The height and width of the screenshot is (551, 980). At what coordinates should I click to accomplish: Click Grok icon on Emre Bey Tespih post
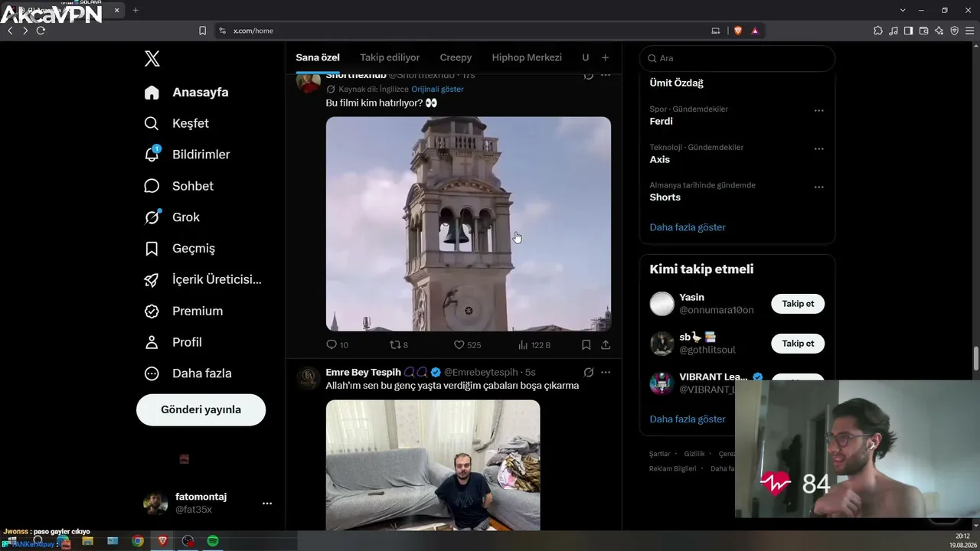click(x=588, y=372)
